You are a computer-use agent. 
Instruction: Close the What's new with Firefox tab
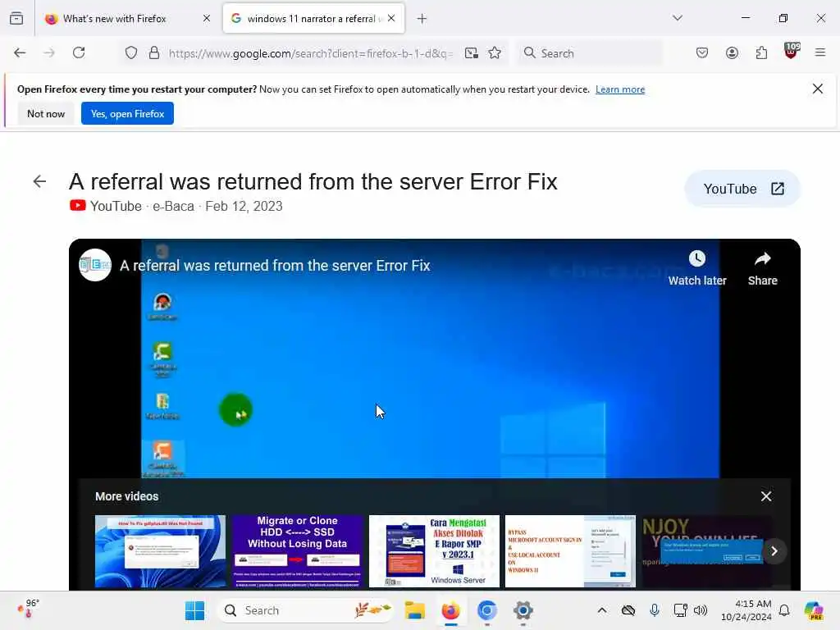(x=207, y=19)
